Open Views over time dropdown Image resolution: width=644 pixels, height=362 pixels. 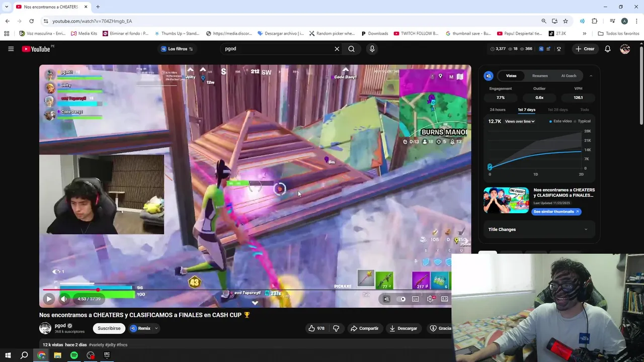pyautogui.click(x=520, y=121)
